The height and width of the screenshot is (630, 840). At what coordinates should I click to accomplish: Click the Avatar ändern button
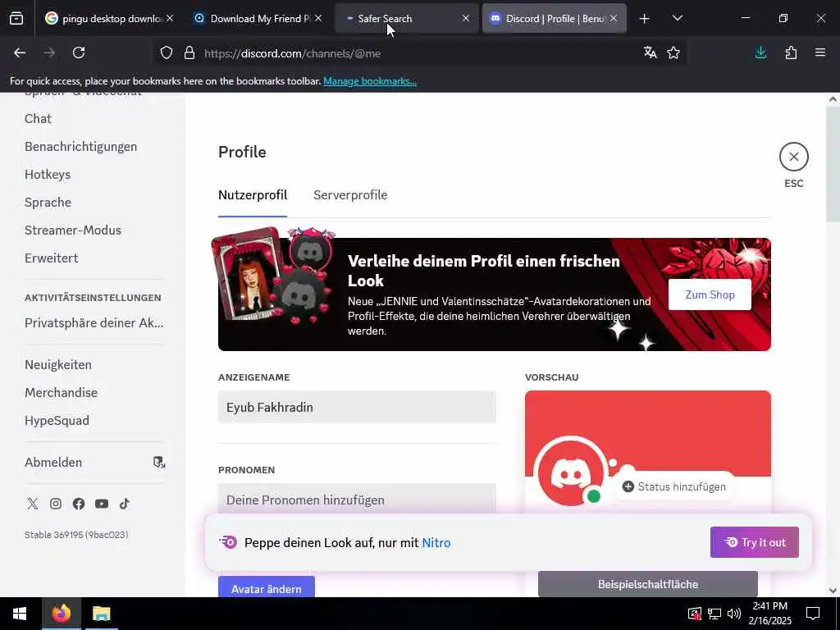267,588
